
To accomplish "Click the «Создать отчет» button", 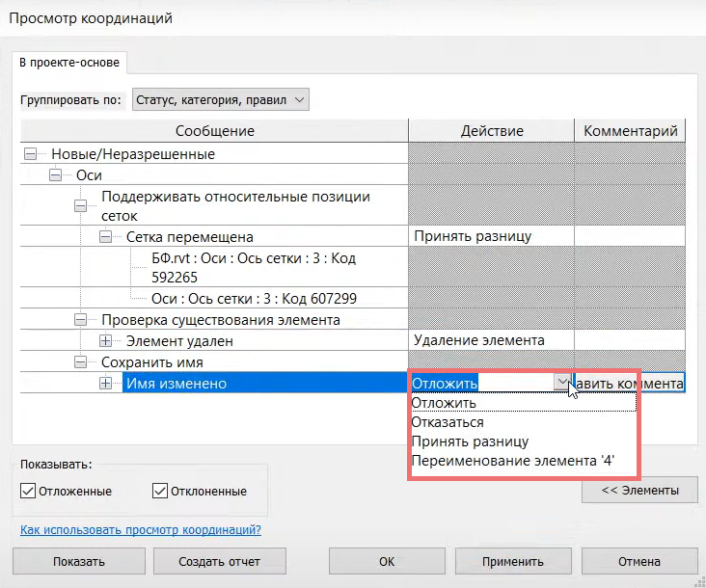I will point(220,561).
